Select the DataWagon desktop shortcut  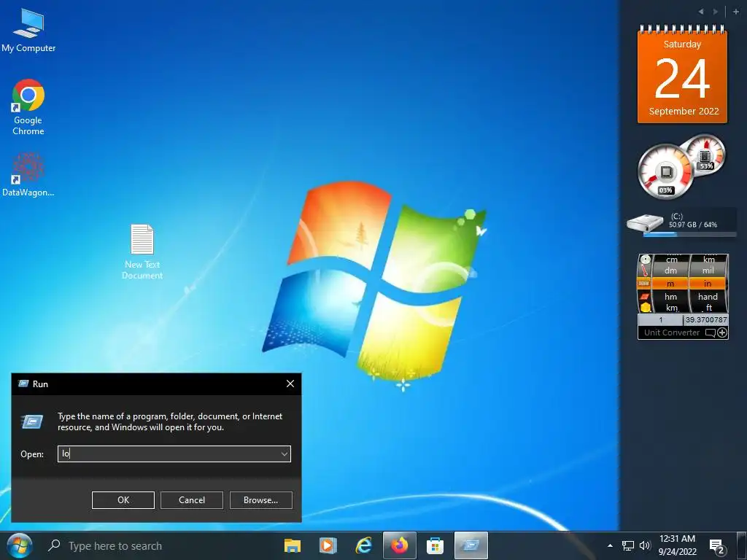pyautogui.click(x=28, y=174)
